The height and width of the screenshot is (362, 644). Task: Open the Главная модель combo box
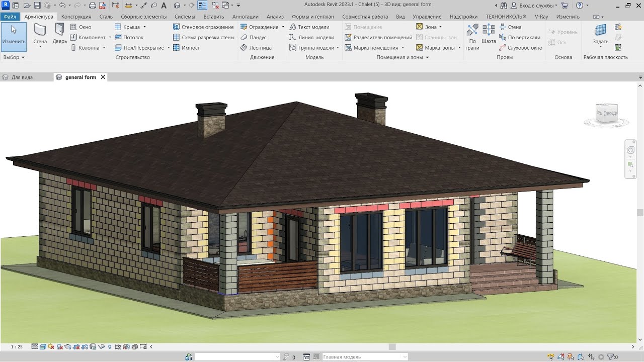(365, 357)
